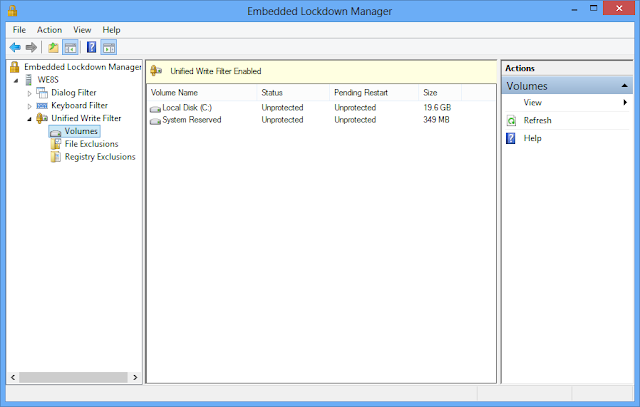Click the Volumes header in Actions pane

point(567,86)
